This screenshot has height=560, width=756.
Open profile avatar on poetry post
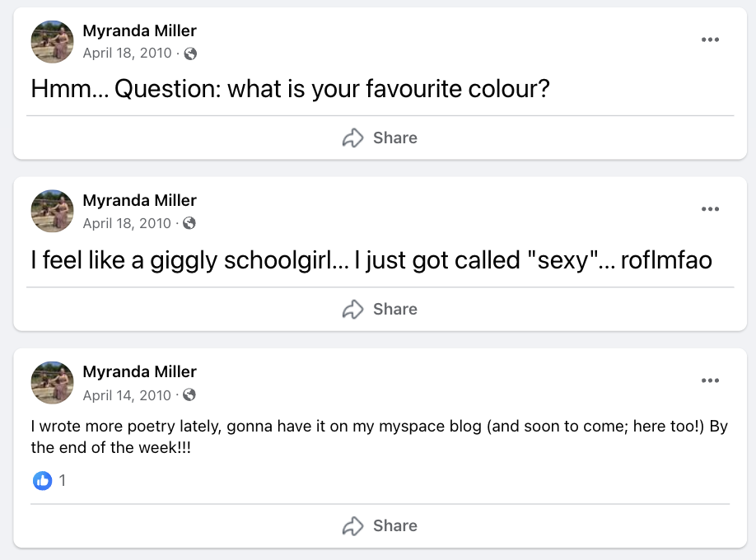pyautogui.click(x=52, y=382)
